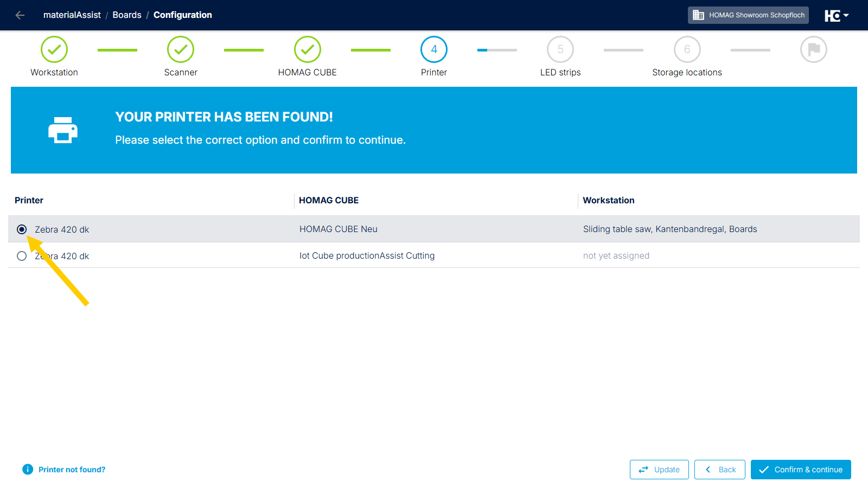Select the second Zebra 420 dk radio button
Screen dimensions: 868x488
click(x=22, y=256)
